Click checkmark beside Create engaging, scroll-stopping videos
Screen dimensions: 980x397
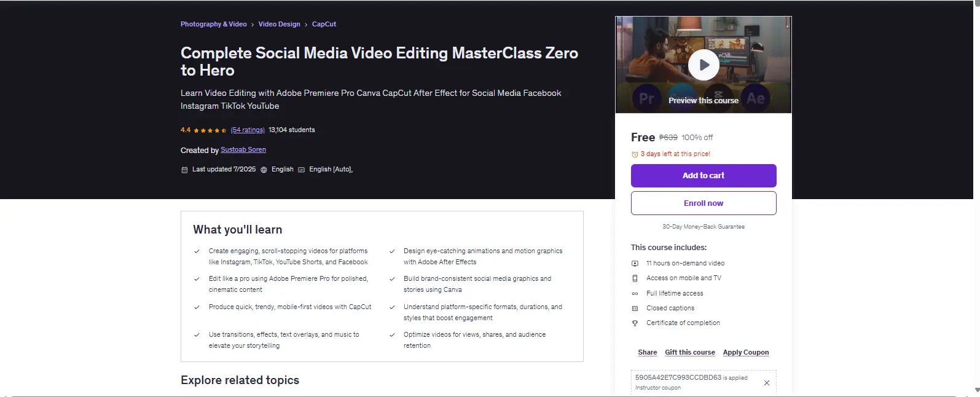197,251
